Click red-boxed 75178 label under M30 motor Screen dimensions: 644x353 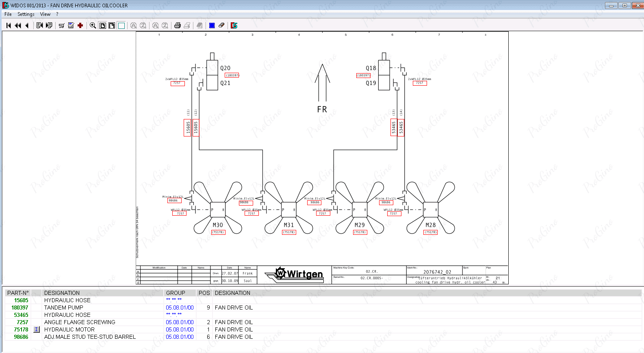(x=218, y=232)
